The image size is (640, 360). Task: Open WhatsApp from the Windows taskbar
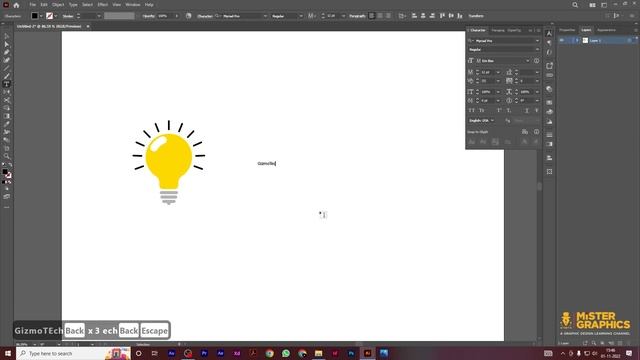286,353
